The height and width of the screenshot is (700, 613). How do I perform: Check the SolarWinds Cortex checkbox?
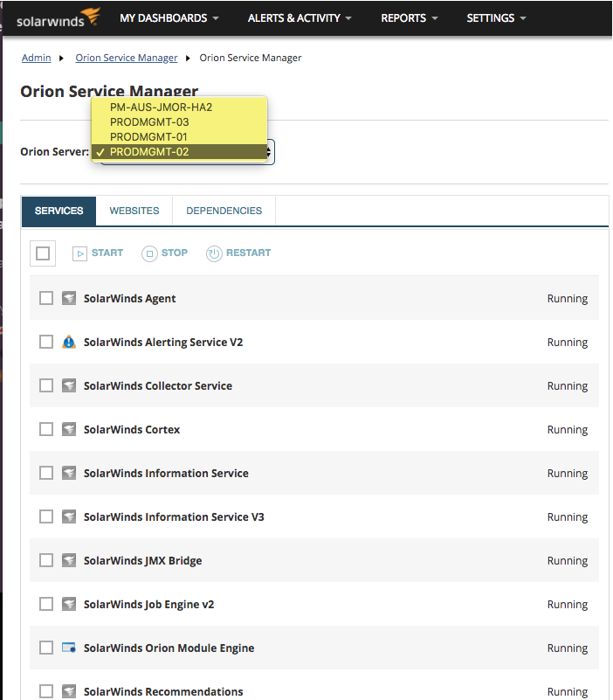pyautogui.click(x=46, y=429)
